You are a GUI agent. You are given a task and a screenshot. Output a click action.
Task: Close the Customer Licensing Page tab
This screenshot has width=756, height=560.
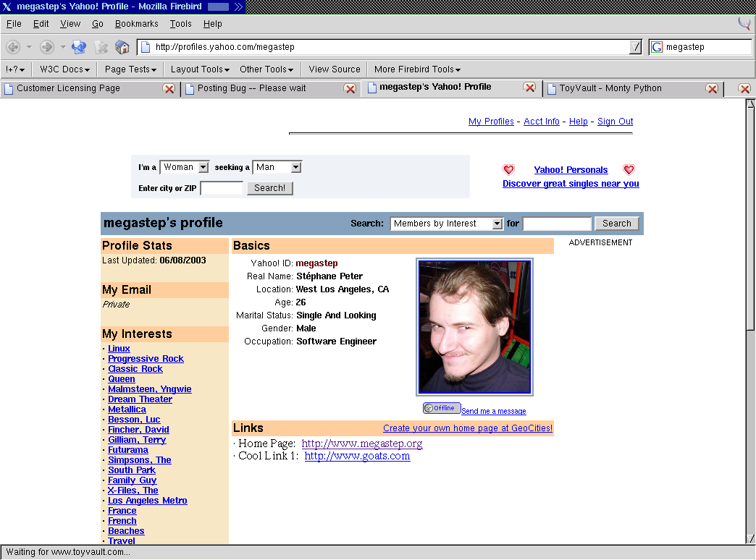point(169,89)
